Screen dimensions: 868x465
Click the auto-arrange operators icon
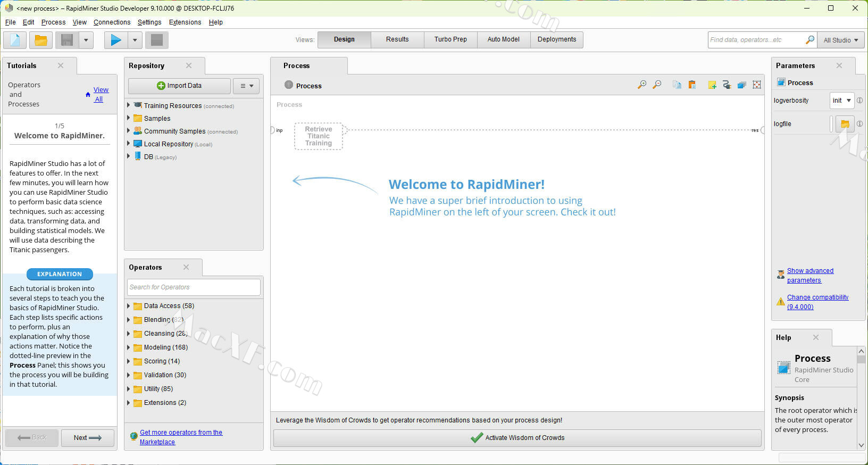pos(727,85)
